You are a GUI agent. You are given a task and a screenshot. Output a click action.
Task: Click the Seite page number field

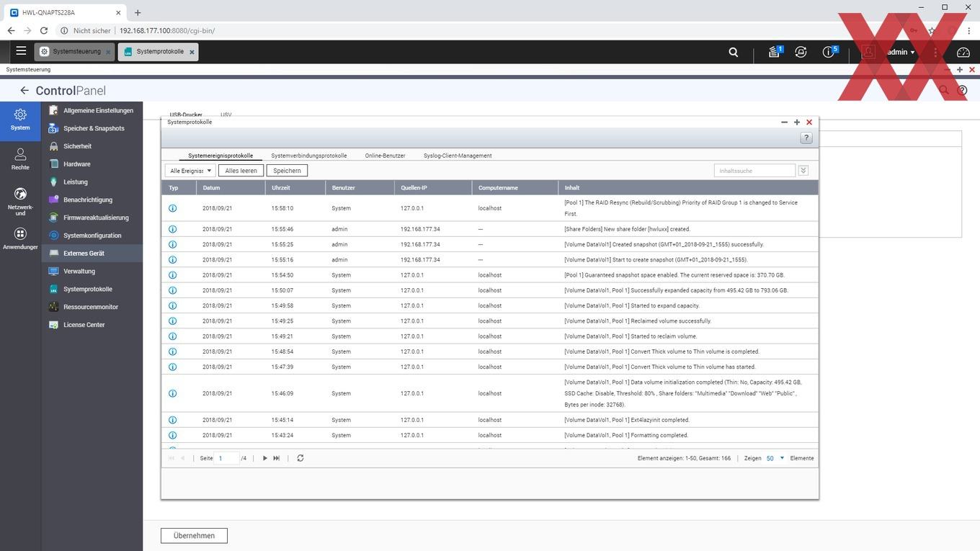click(x=228, y=458)
